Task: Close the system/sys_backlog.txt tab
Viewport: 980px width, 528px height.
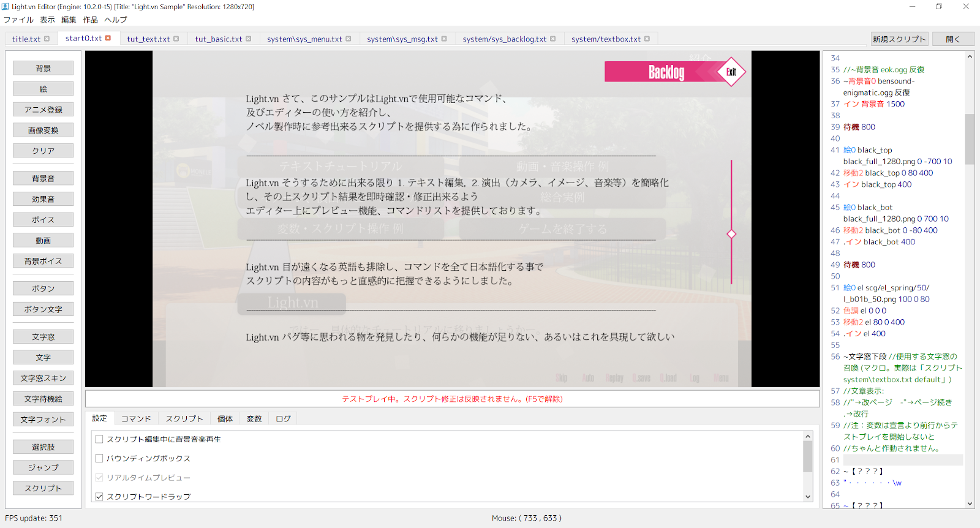Action: [552, 39]
